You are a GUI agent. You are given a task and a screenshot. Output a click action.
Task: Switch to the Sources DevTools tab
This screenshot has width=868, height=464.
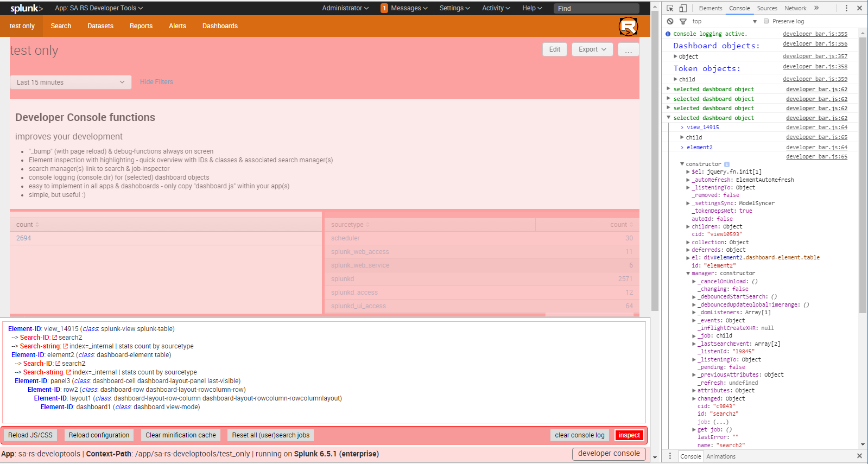[767, 8]
